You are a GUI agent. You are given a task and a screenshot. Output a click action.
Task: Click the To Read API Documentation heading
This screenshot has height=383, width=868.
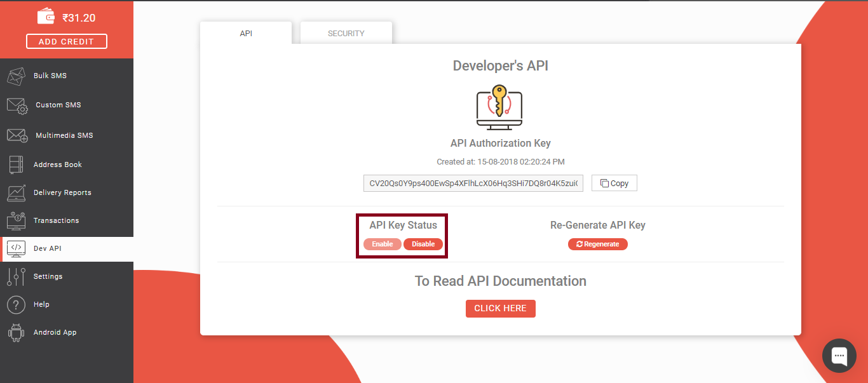point(501,281)
